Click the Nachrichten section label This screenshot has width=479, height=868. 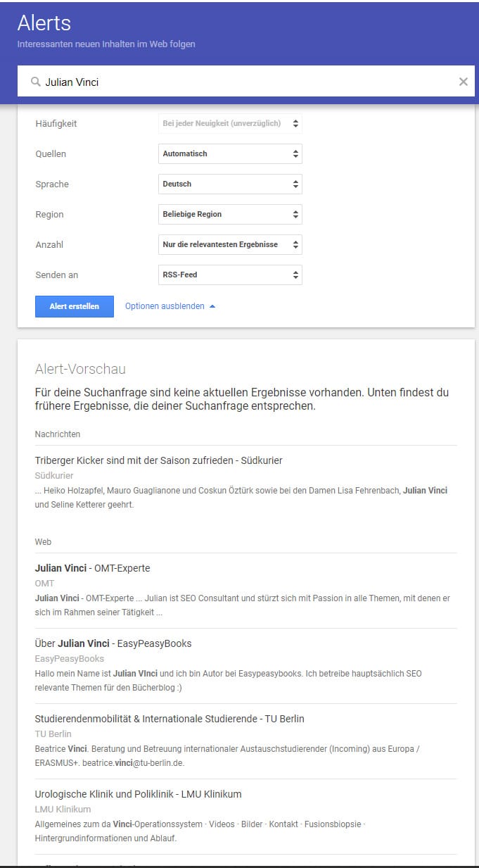57,434
